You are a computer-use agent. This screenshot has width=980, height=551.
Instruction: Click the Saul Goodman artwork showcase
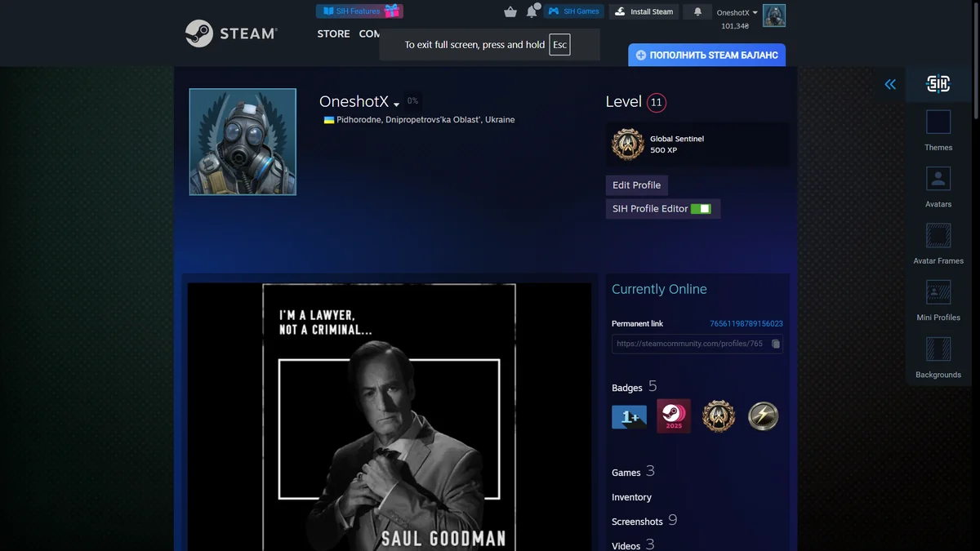[x=390, y=416]
